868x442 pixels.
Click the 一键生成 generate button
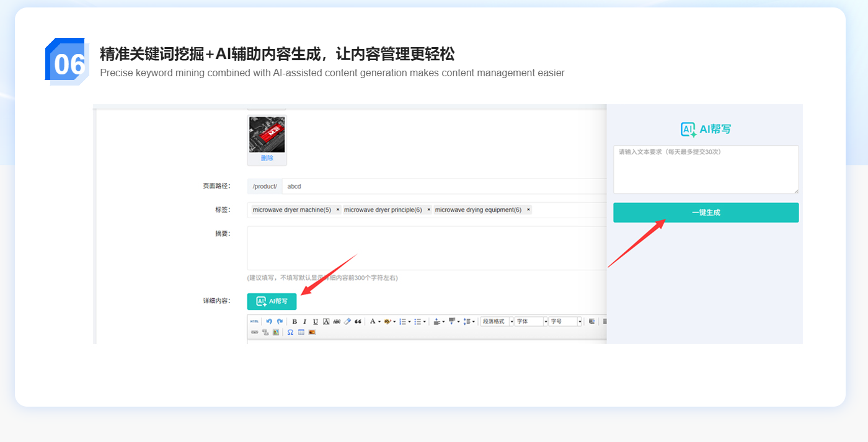pyautogui.click(x=706, y=213)
